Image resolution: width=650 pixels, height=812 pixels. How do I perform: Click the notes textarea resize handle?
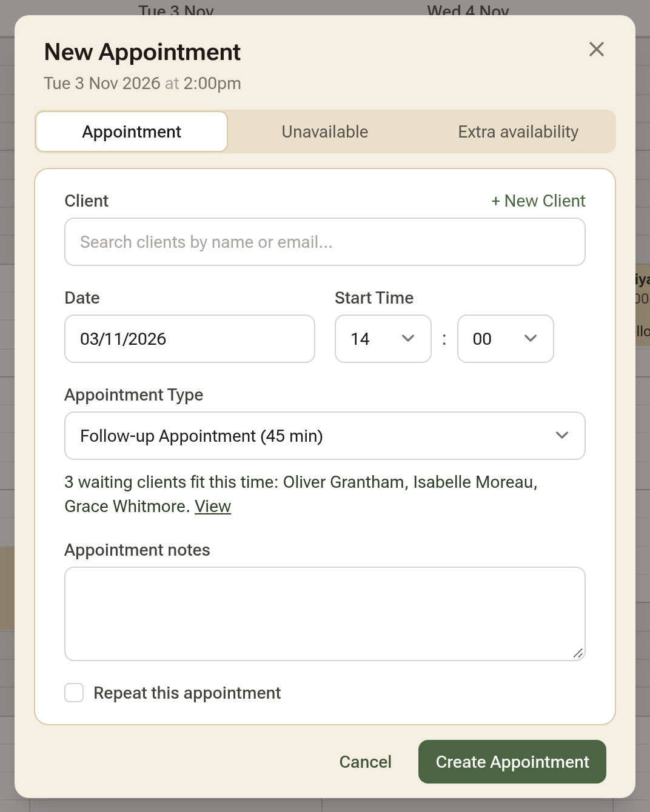coord(578,653)
